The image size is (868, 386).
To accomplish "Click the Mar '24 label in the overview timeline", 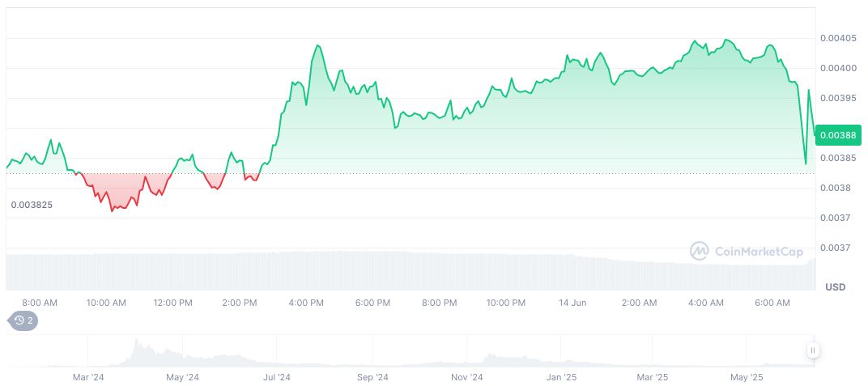I will pyautogui.click(x=88, y=377).
